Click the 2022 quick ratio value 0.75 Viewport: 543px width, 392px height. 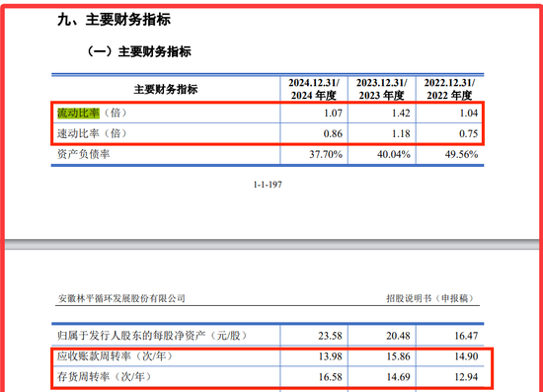coord(469,133)
